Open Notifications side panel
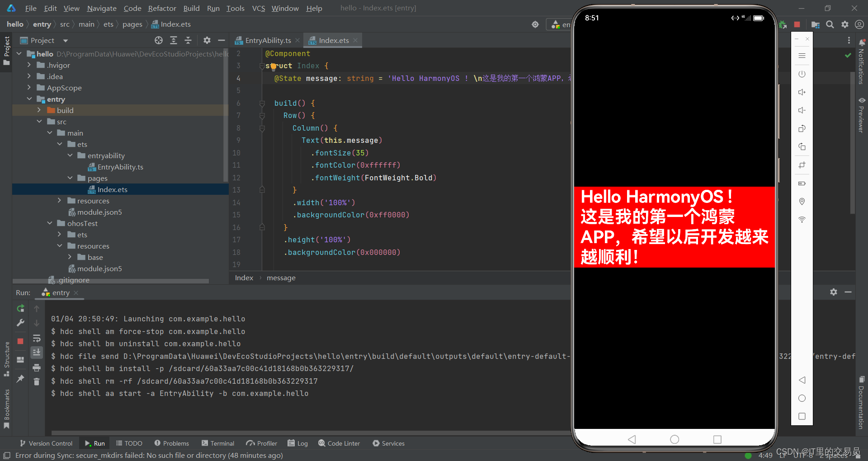The width and height of the screenshot is (868, 461). (x=862, y=61)
